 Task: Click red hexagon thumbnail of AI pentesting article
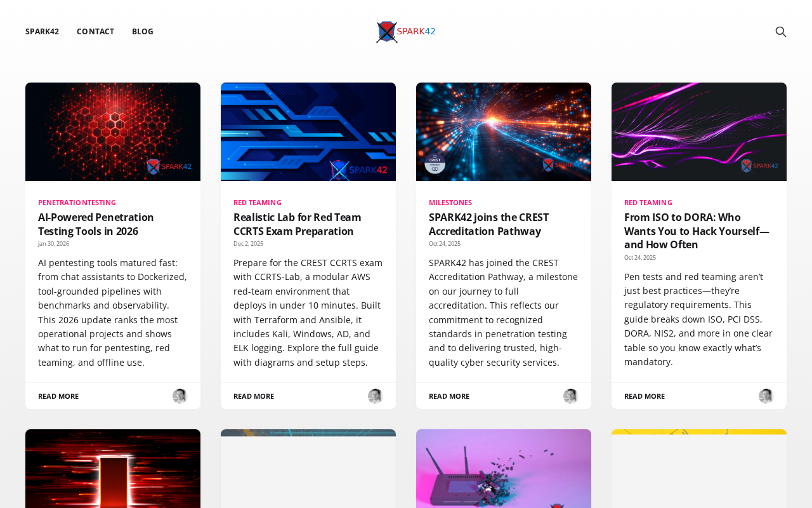tap(113, 131)
